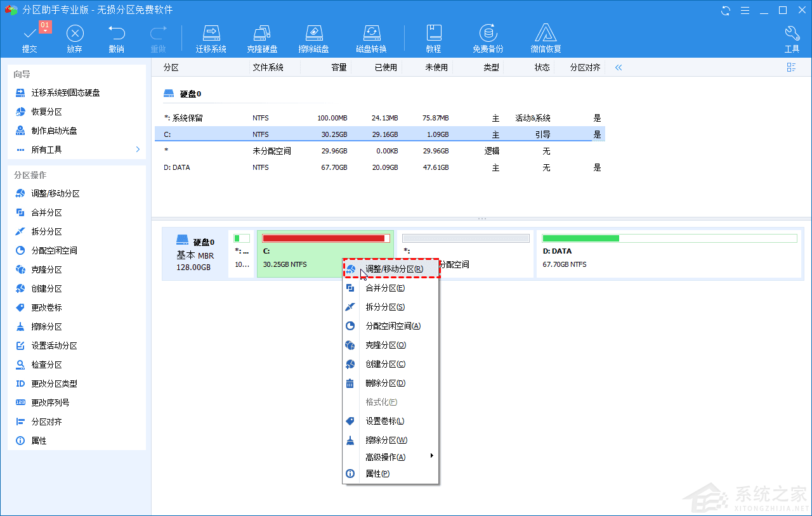The image size is (812, 516).
Task: Start 免费备份 (Free Backup) from the toolbar
Action: coord(488,37)
